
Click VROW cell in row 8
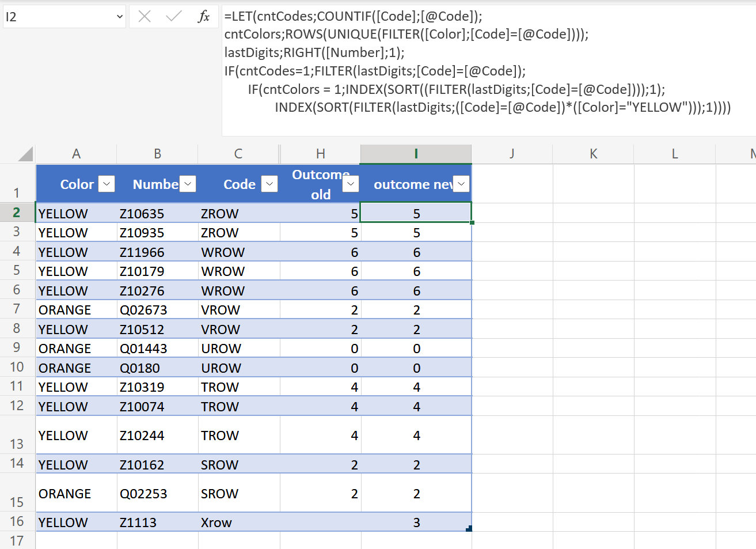click(239, 329)
